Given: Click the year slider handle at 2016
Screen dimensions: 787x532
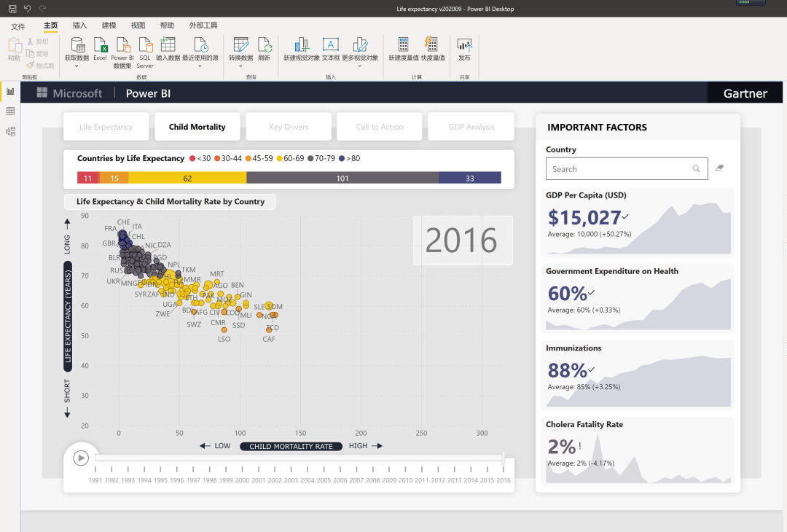Looking at the screenshot, I should click(x=503, y=458).
